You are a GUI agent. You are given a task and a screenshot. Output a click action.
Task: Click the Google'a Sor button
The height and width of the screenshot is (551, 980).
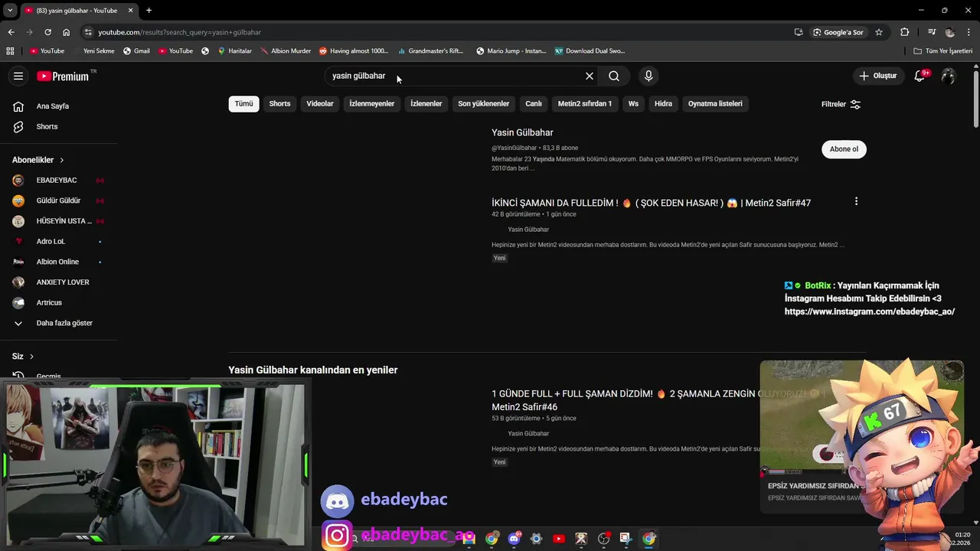pyautogui.click(x=838, y=32)
